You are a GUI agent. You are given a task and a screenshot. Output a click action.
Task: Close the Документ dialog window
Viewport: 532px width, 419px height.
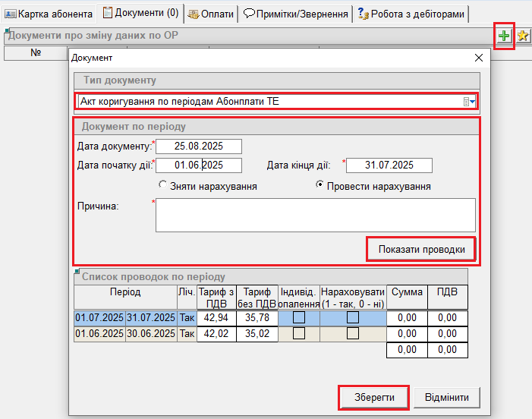478,58
